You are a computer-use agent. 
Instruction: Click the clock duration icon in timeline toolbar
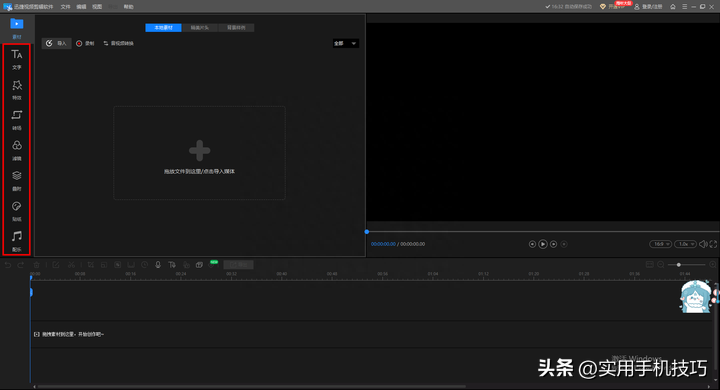145,265
